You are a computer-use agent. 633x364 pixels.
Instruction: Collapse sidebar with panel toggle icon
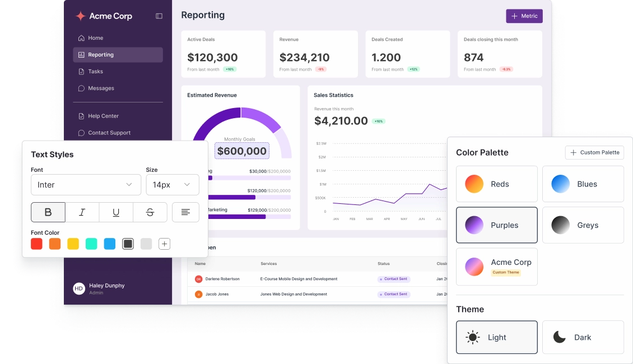(x=159, y=16)
